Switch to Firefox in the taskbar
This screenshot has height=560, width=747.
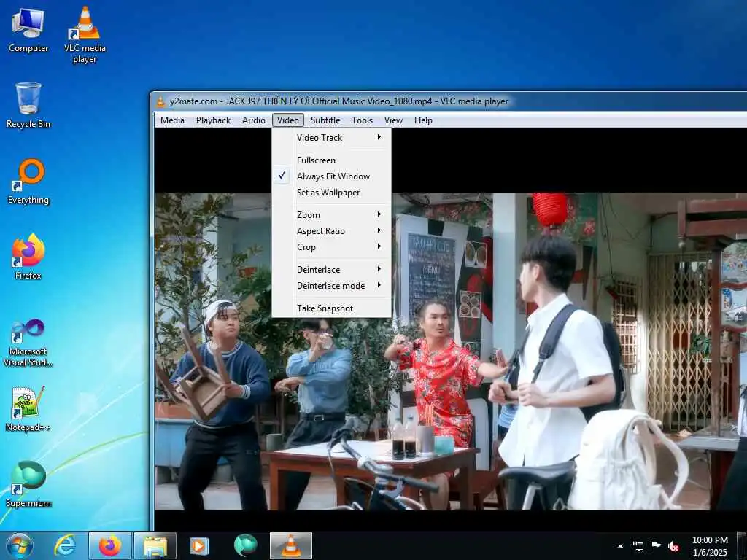110,545
